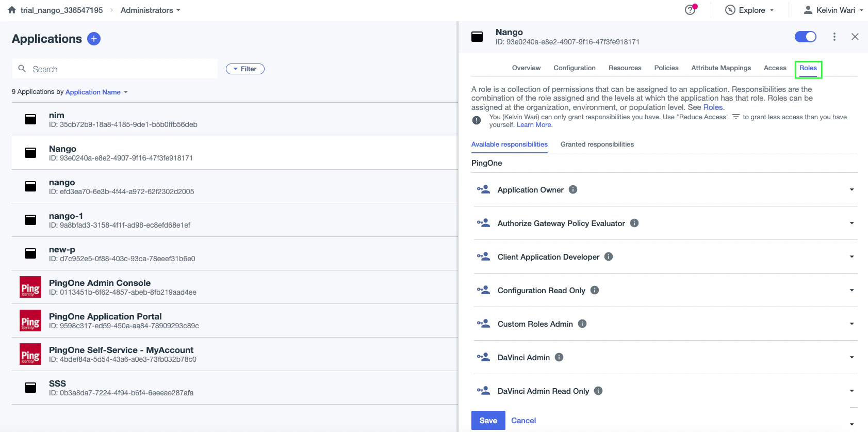The width and height of the screenshot is (868, 432).
Task: Switch to the Policies tab
Action: tap(666, 68)
